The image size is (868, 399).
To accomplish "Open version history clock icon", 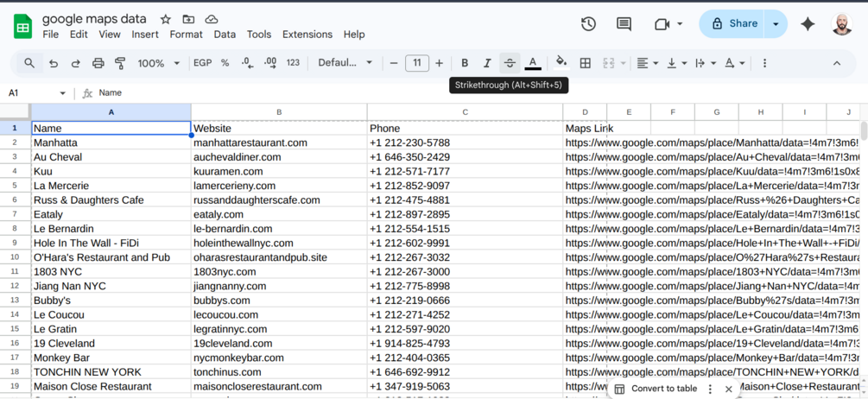I will pos(588,24).
